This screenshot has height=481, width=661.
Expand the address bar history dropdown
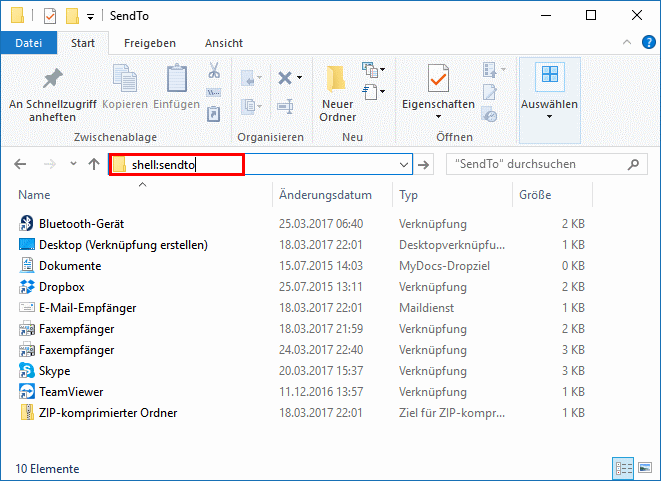point(404,164)
